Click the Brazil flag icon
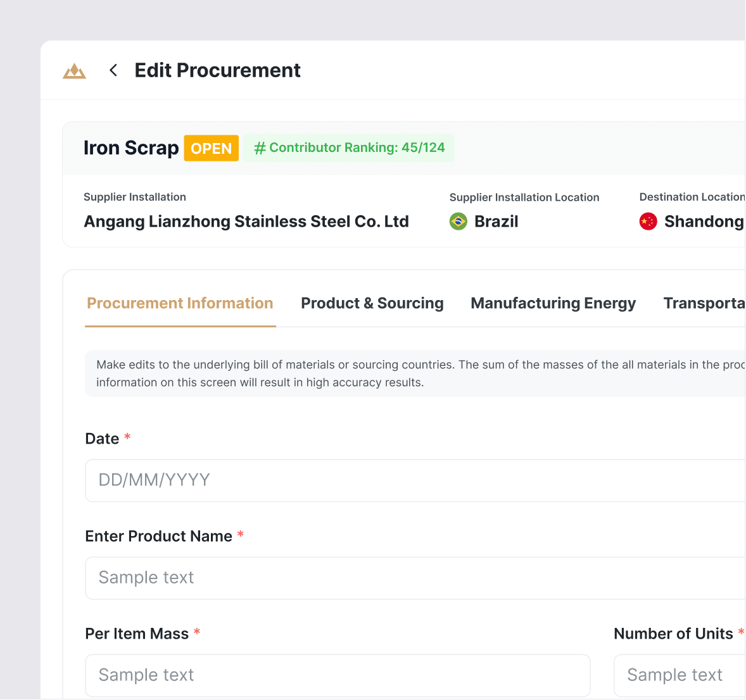 (458, 222)
